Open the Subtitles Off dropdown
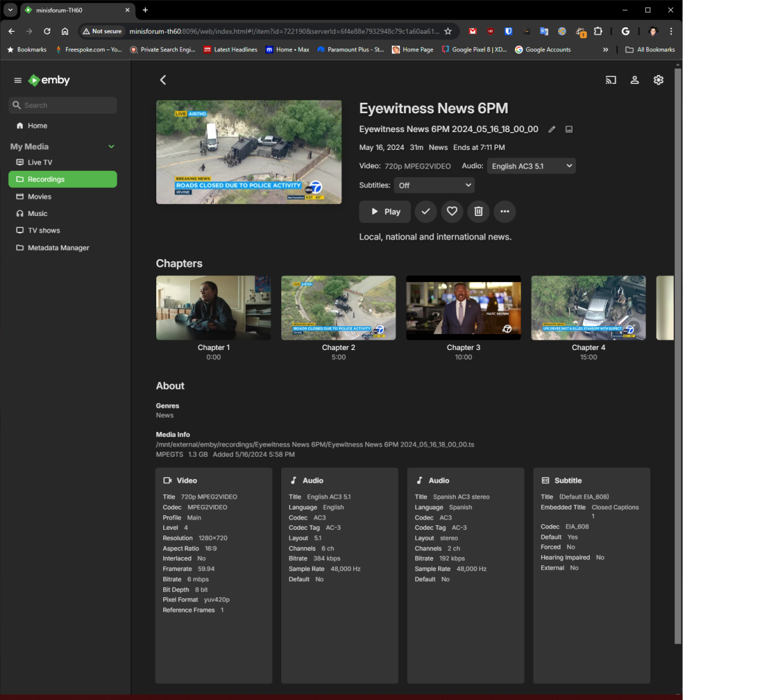The image size is (762, 700). point(434,185)
